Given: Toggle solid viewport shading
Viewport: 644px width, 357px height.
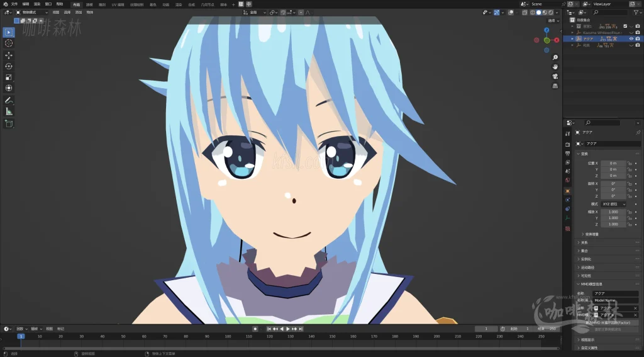Looking at the screenshot, I should (538, 13).
